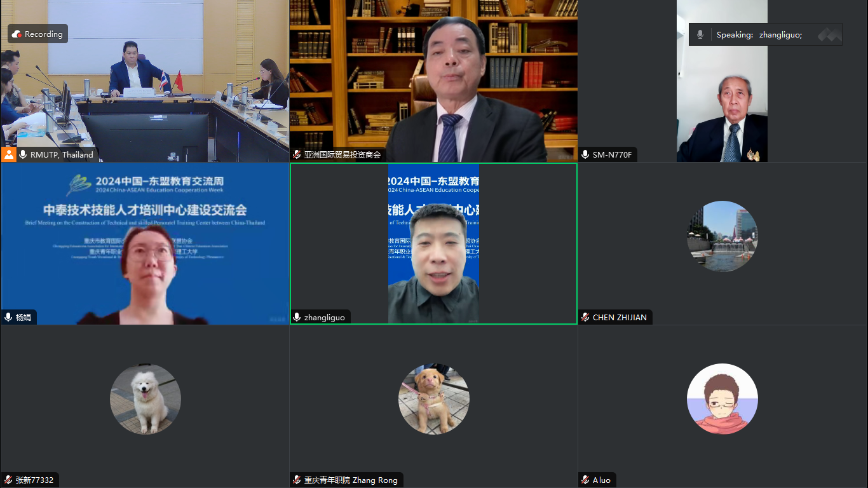The width and height of the screenshot is (868, 488).
Task: Click the orange host icon beside RMUTP, Thailand
Action: (x=8, y=154)
